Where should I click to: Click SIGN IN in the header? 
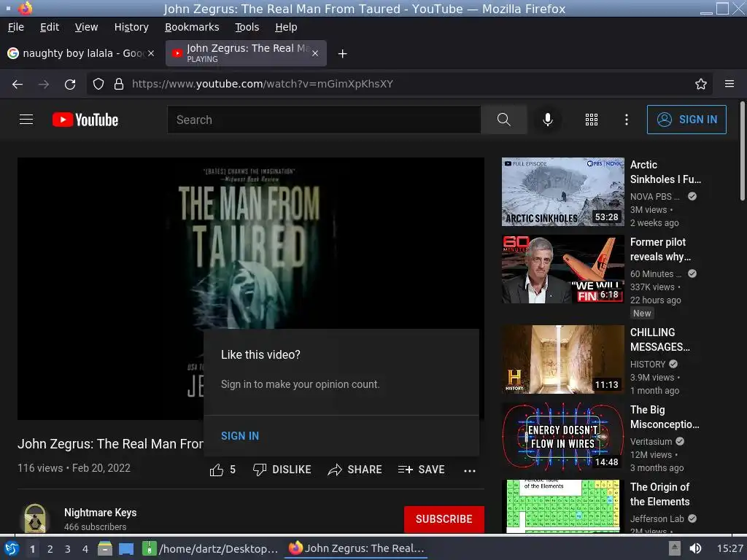tap(686, 120)
